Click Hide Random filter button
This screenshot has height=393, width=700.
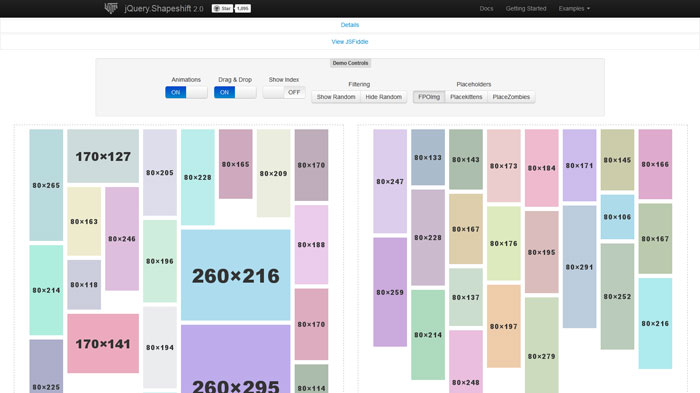point(383,97)
